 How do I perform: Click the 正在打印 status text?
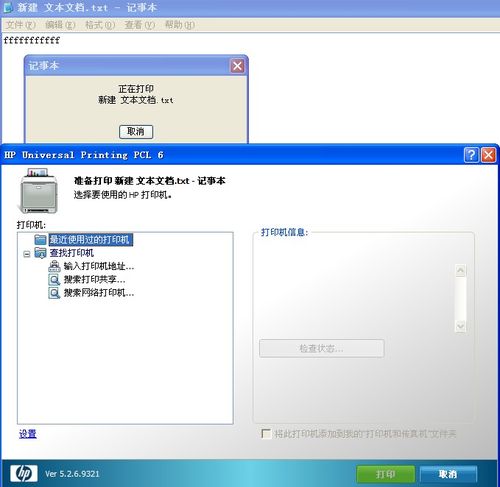pos(136,89)
